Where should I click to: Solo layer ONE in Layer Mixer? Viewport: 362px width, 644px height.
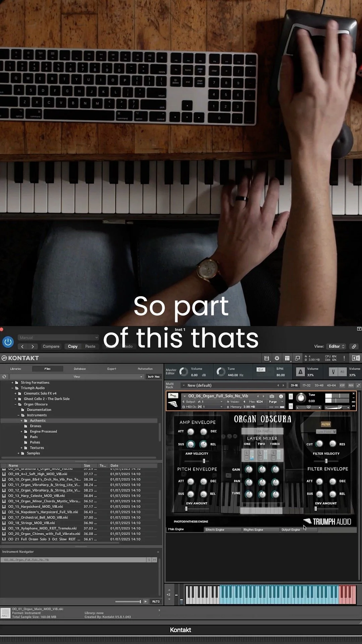pos(246,453)
